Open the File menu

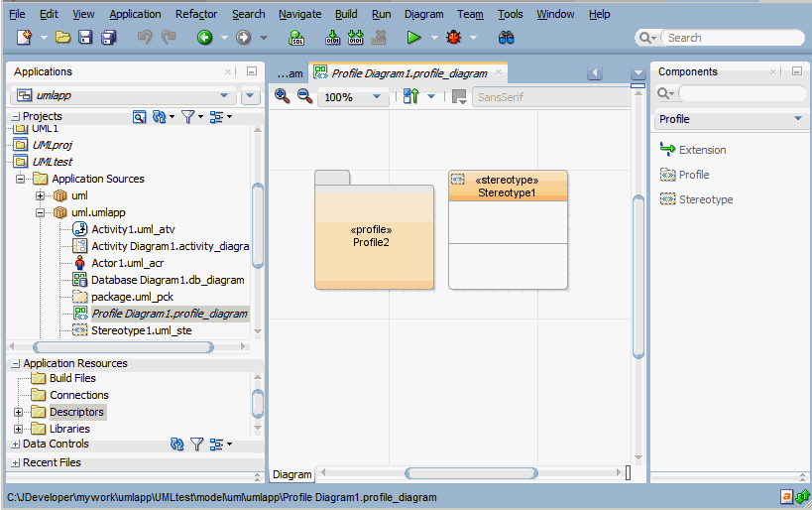17,14
